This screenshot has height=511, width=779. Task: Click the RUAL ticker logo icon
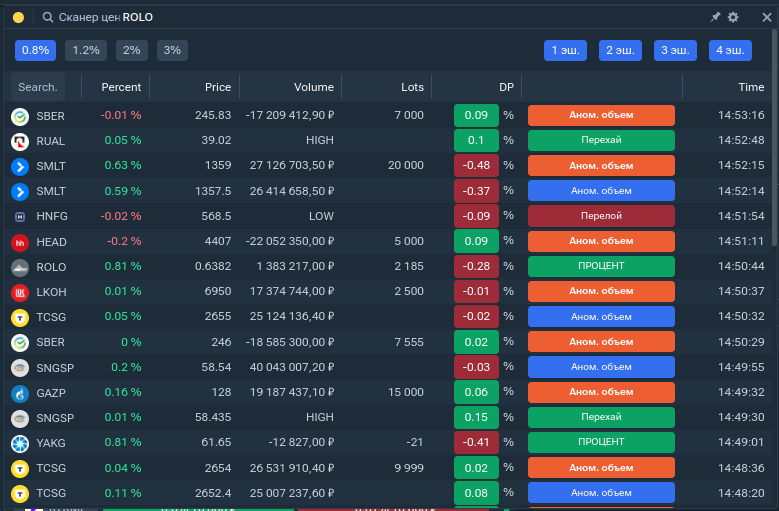pyautogui.click(x=19, y=141)
